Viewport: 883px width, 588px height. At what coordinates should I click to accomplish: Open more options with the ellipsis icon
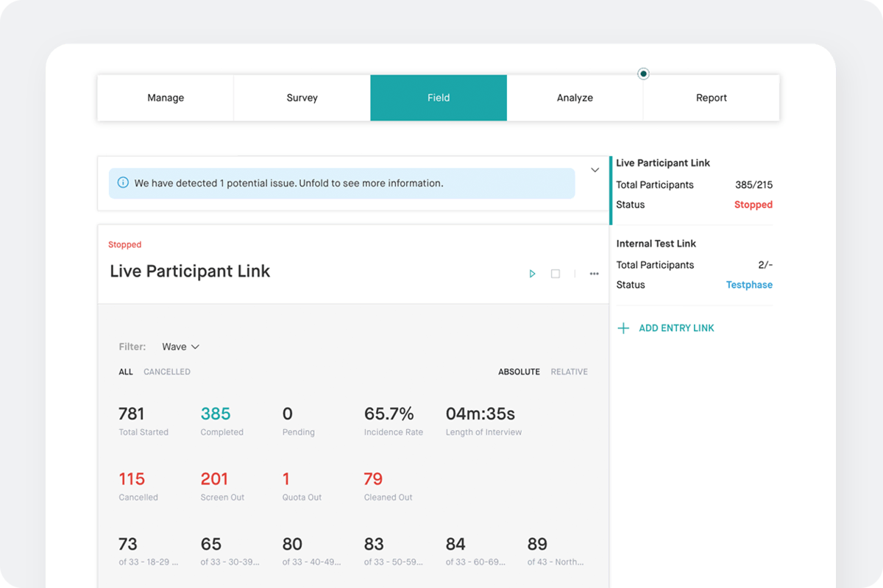[594, 273]
